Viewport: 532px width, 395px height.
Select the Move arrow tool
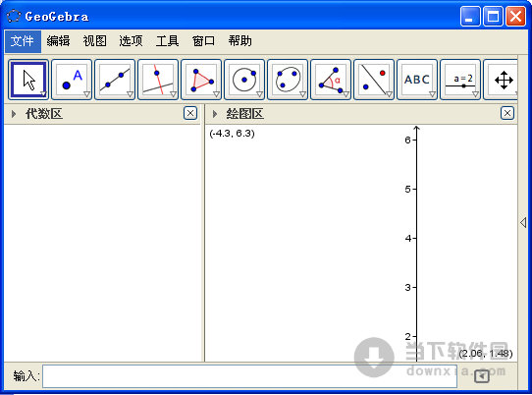pyautogui.click(x=28, y=80)
